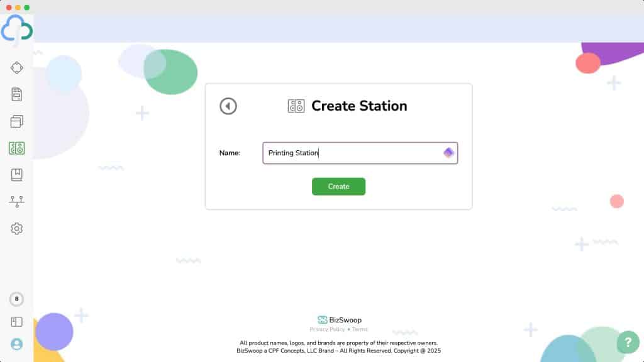
Task: Close the window with red button
Action: (9, 8)
